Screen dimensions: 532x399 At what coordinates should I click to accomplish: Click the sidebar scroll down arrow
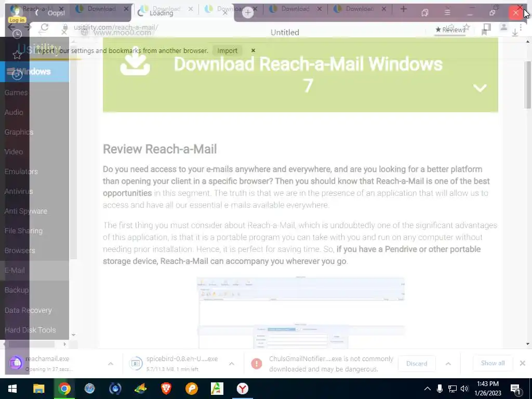click(x=73, y=335)
